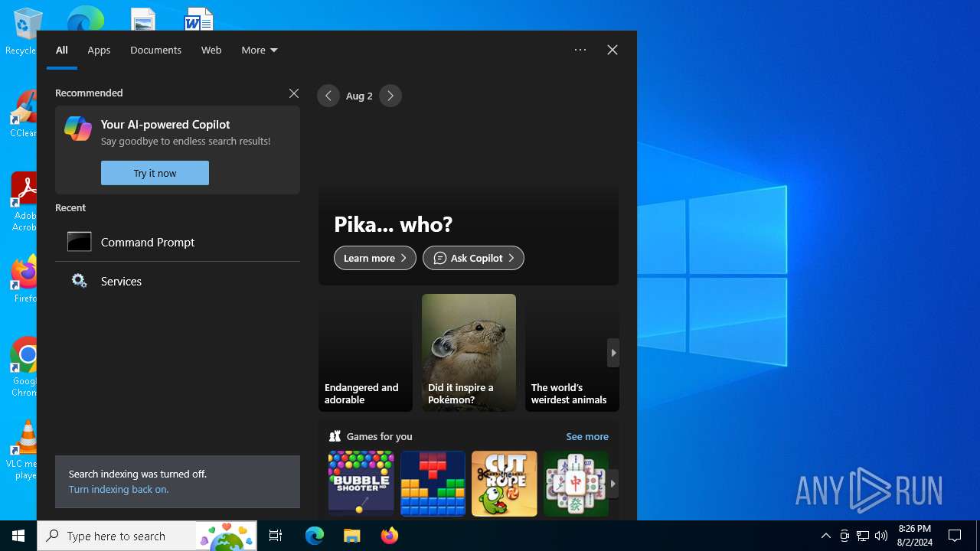Open the Endangered and adorable card
This screenshot has width=980, height=551.
pos(365,353)
